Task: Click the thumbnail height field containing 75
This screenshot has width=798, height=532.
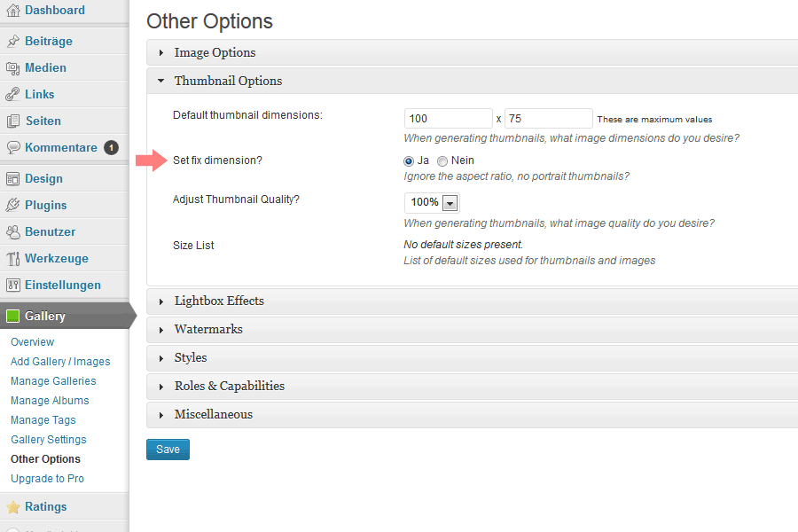Action: tap(548, 119)
